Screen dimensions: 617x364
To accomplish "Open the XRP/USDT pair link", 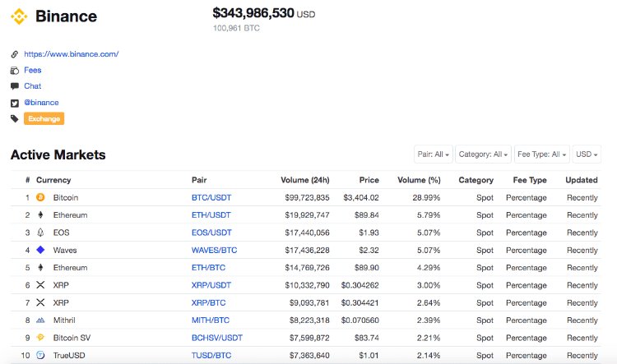I will pos(211,285).
